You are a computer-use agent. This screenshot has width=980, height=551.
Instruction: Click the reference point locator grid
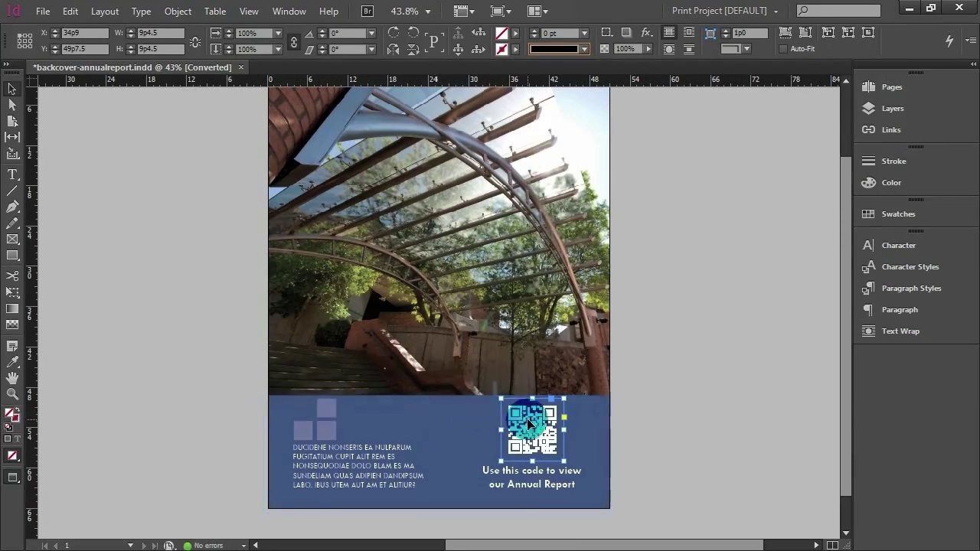click(24, 41)
